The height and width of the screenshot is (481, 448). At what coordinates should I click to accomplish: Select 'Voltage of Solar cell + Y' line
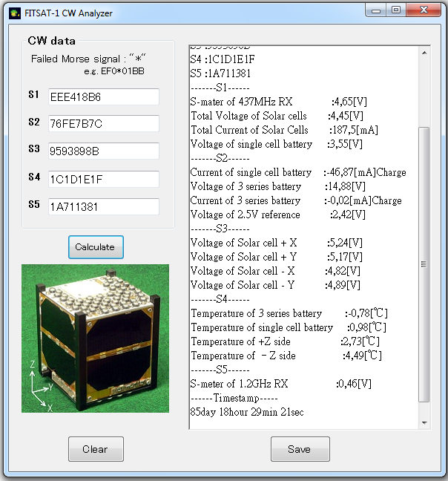(276, 257)
